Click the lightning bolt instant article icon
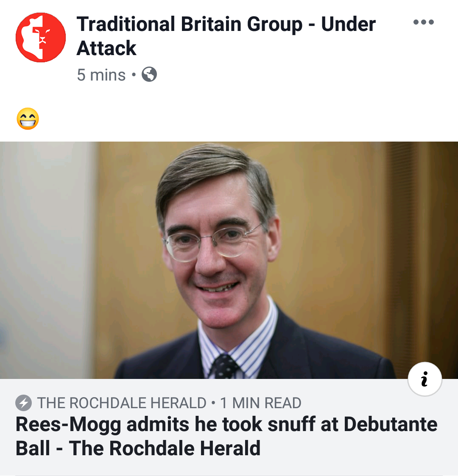The image size is (458, 476). click(x=24, y=403)
